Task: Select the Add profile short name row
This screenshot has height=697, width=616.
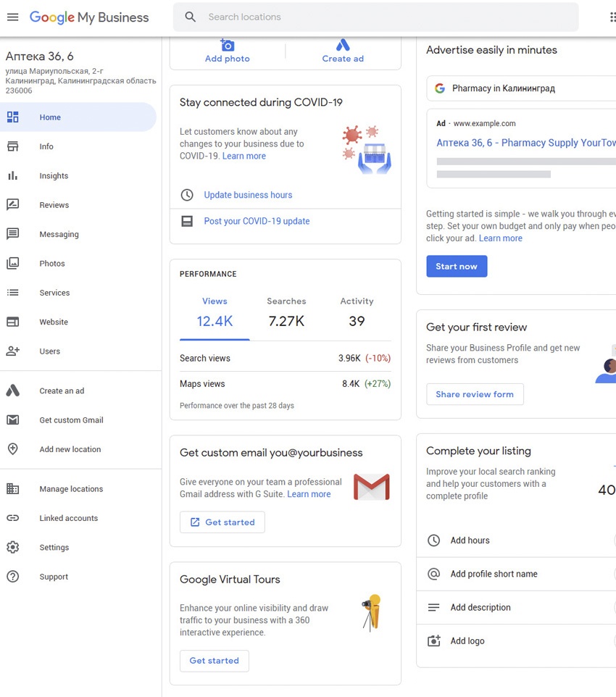Action: pyautogui.click(x=517, y=574)
